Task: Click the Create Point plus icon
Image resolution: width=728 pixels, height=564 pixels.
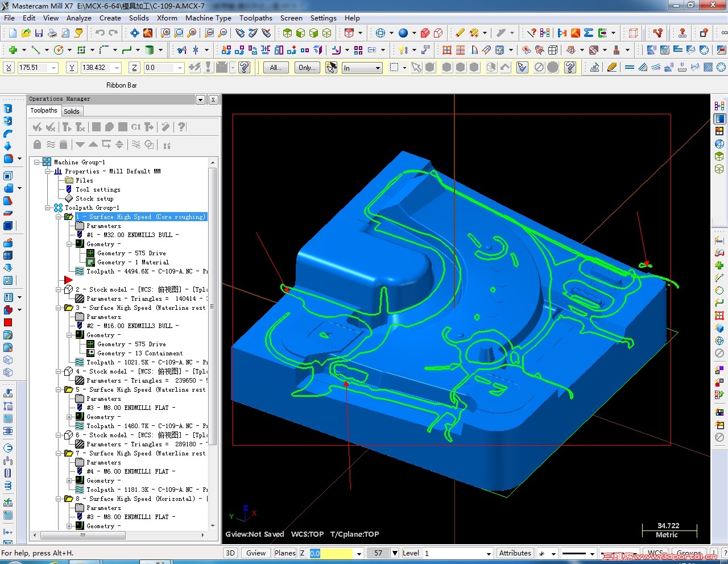Action: (13, 50)
